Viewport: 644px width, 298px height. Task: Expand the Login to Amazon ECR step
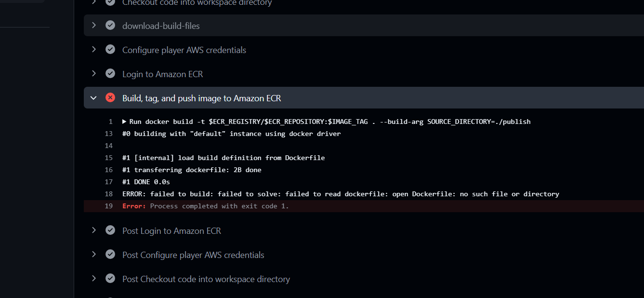(x=93, y=74)
